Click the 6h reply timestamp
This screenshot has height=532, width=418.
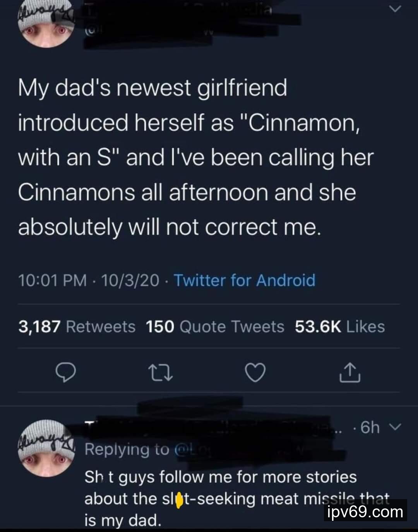pos(369,428)
